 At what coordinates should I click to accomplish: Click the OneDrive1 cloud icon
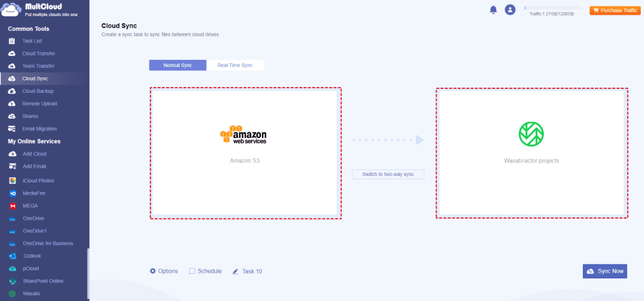point(13,231)
